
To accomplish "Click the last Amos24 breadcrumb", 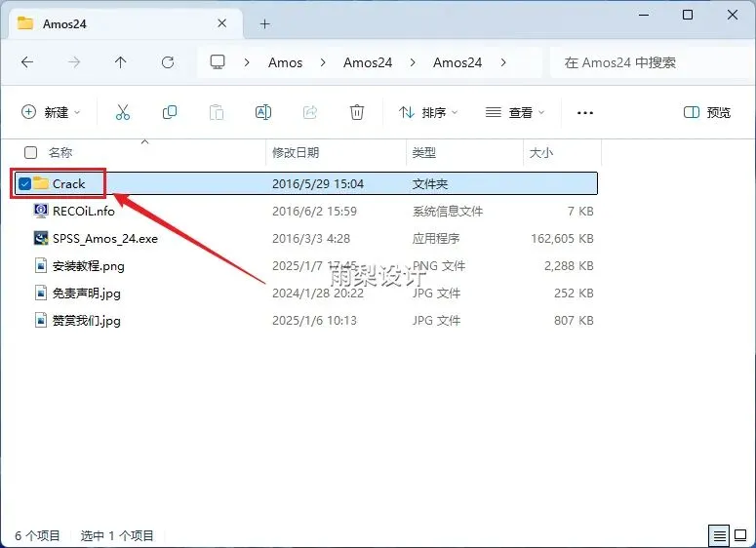I will tap(458, 62).
